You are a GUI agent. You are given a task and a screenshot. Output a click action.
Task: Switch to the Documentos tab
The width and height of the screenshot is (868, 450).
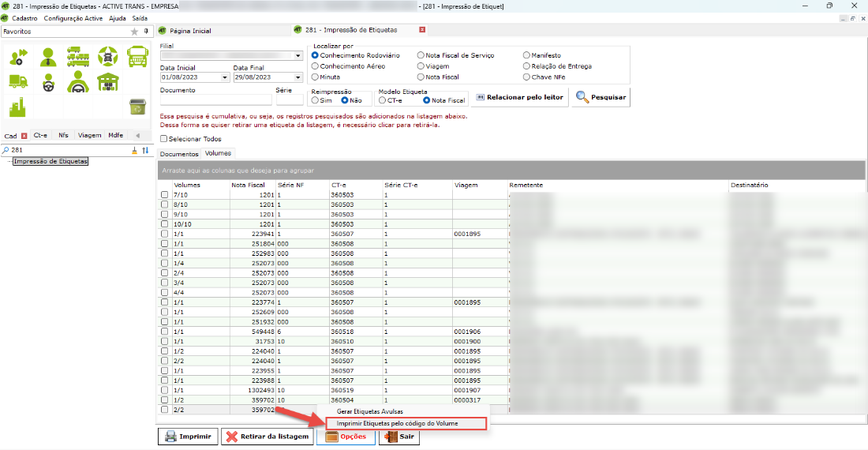click(179, 154)
